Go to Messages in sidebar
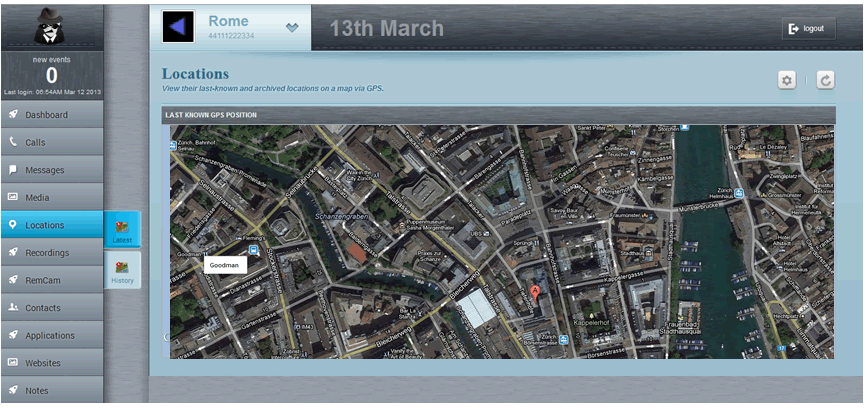Viewport: 867px width, 410px height. click(51, 170)
